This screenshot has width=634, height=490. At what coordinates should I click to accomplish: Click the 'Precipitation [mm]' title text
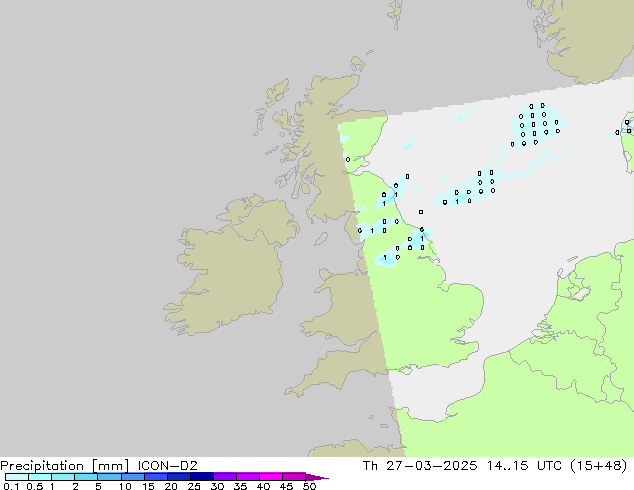[64, 466]
